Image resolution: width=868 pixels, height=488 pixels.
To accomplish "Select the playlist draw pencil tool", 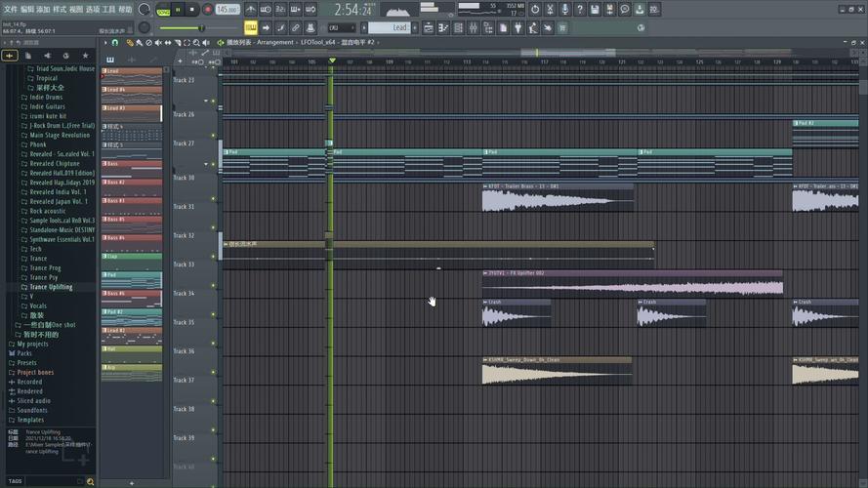I will [x=130, y=43].
